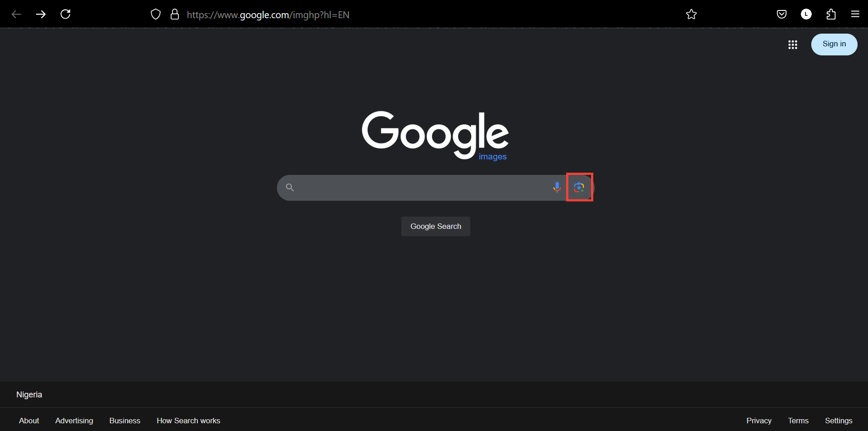Open the About link in the footer
Screen dimensions: 868x431
[x=29, y=421]
